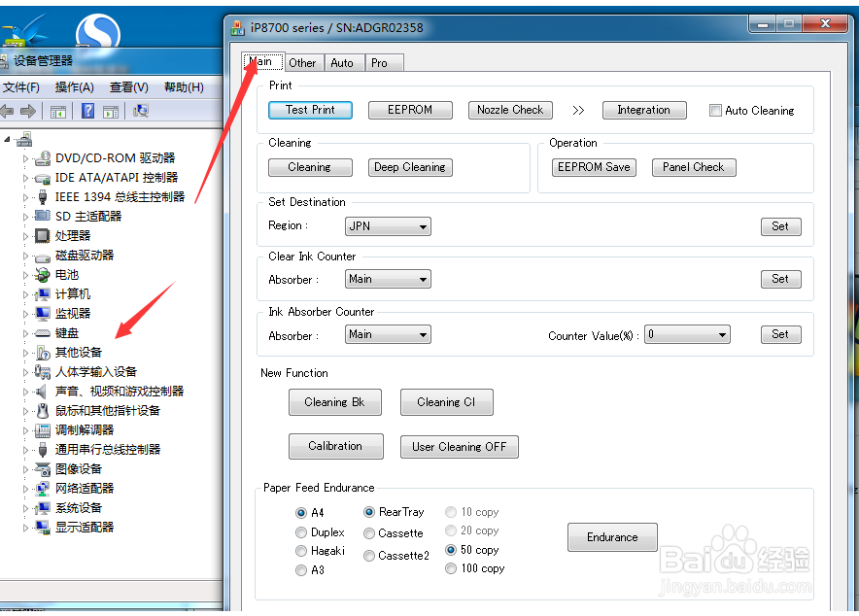Select the A4 paper radio button
This screenshot has width=859, height=616.
click(x=301, y=513)
